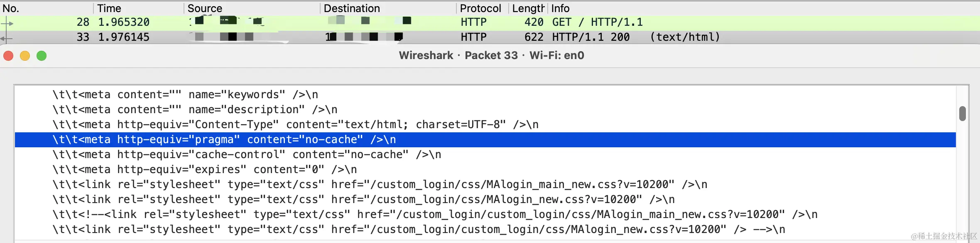Sort by the Protocol column header
Screen dimensions: 980x243
click(480, 8)
